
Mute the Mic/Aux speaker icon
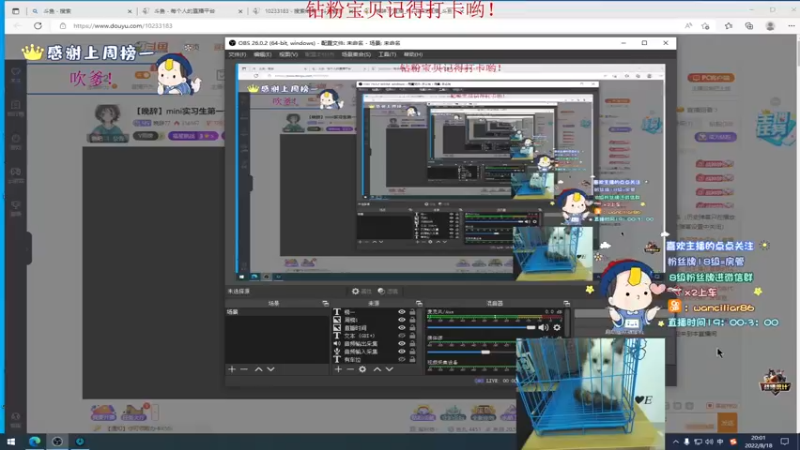coord(543,328)
